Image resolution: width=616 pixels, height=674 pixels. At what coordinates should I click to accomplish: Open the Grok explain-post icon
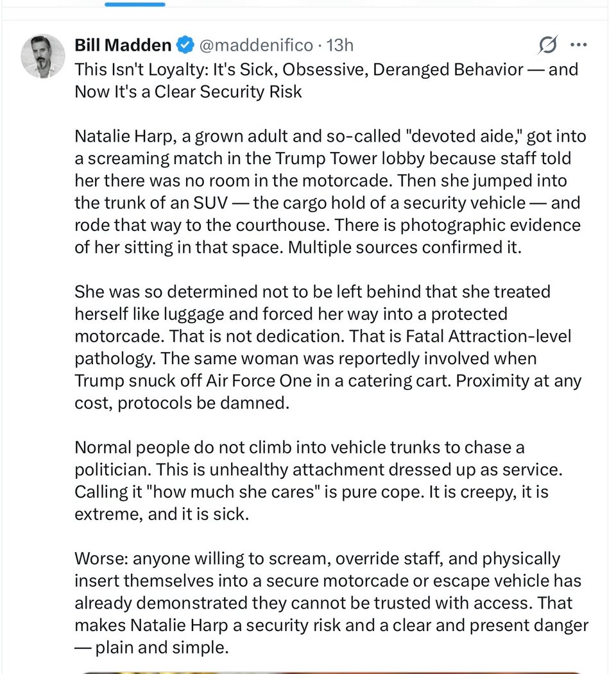coord(547,45)
